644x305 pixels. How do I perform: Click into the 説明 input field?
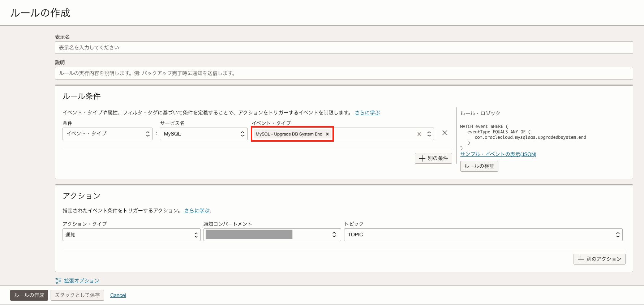(x=343, y=73)
